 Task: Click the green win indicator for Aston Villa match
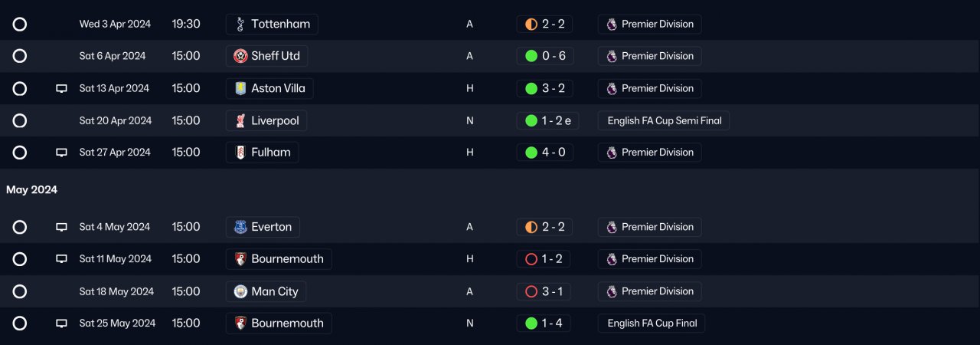click(x=531, y=88)
